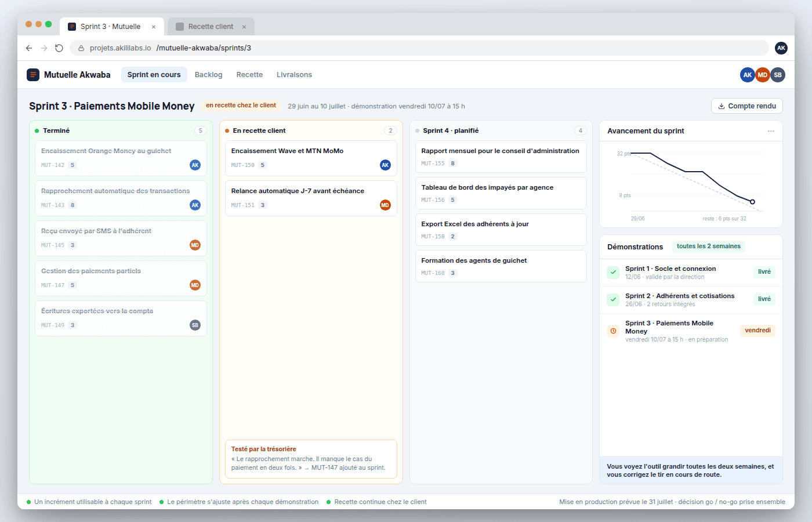Open the AK browser profile icon
This screenshot has height=522, width=812.
(781, 48)
